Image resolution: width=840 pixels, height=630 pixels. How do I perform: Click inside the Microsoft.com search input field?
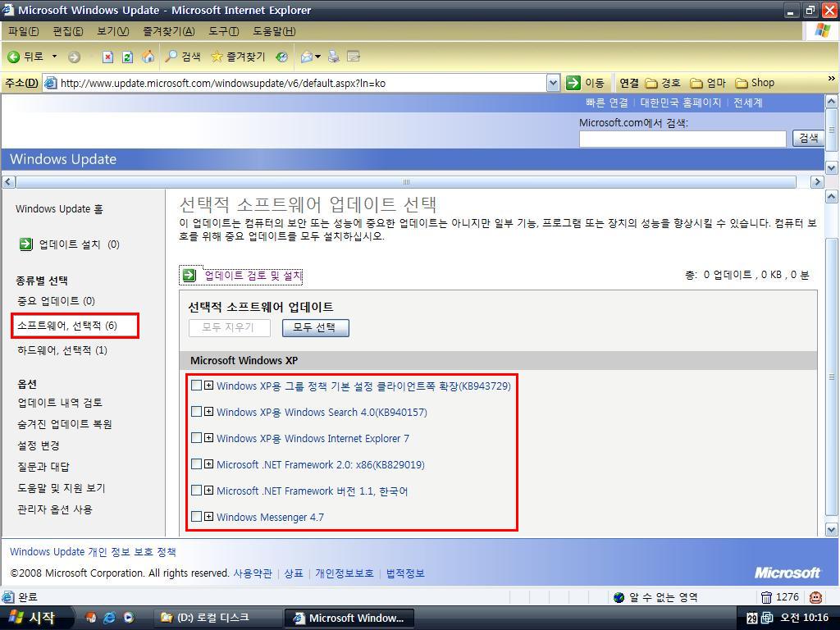(682, 138)
